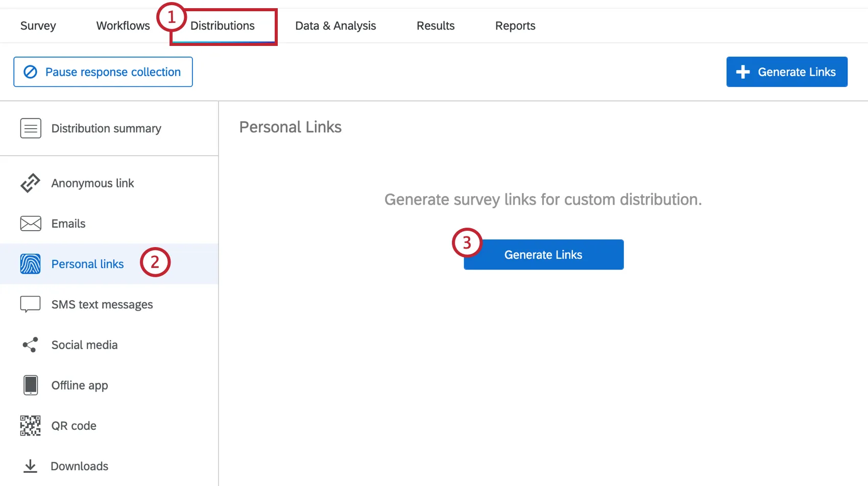Click the Offline app phone icon
Viewport: 868px width, 486px height.
click(x=31, y=385)
